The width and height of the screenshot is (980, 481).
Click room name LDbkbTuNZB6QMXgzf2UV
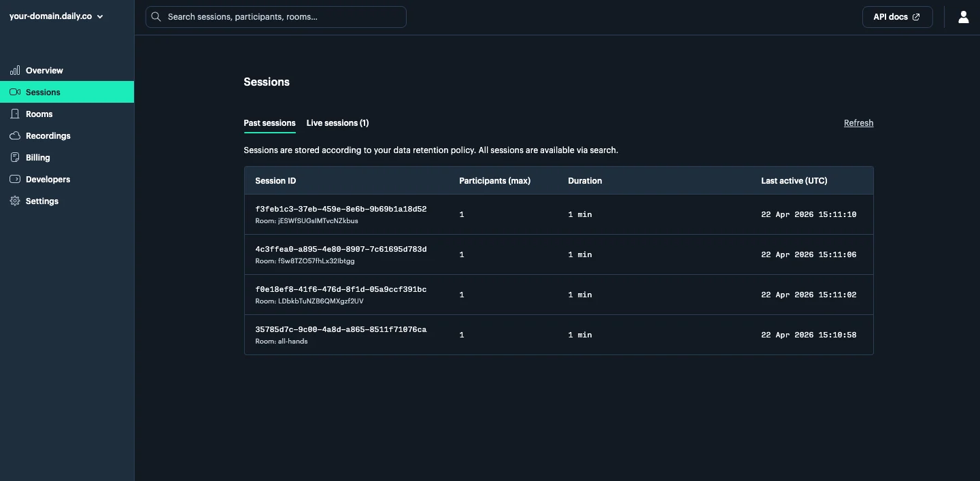(320, 301)
